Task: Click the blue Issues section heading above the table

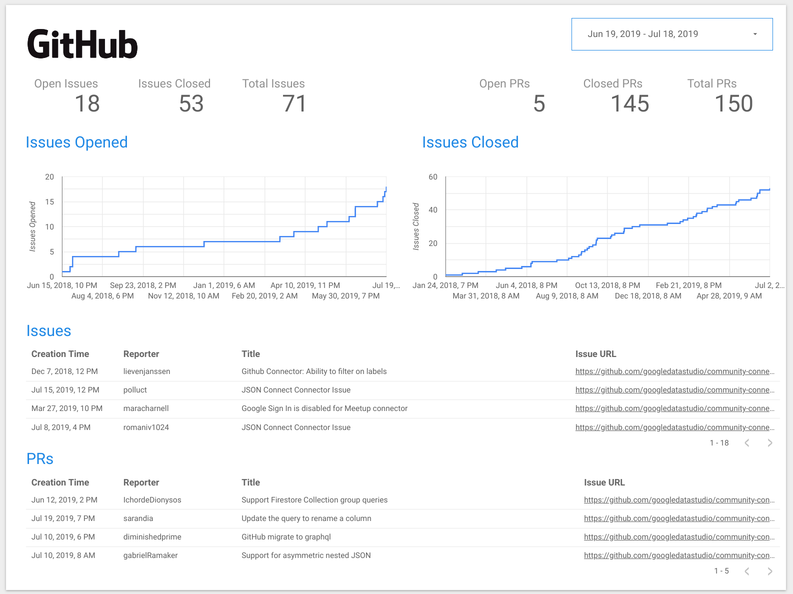Action: point(49,331)
